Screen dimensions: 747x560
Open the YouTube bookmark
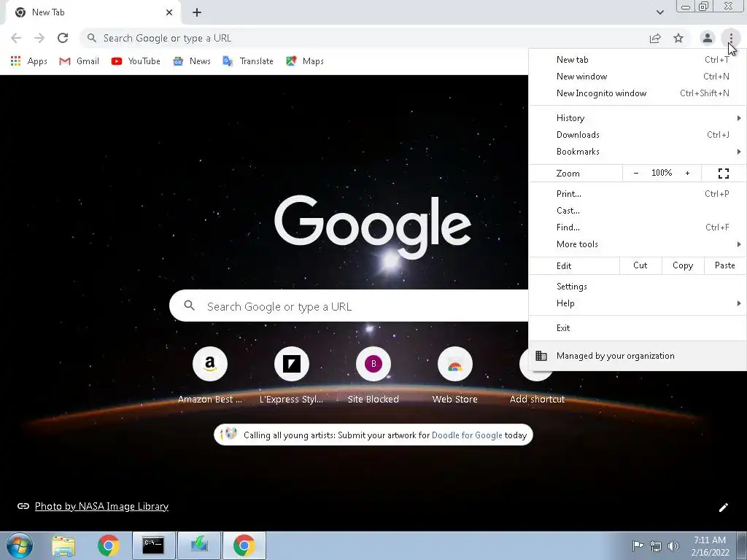(136, 61)
